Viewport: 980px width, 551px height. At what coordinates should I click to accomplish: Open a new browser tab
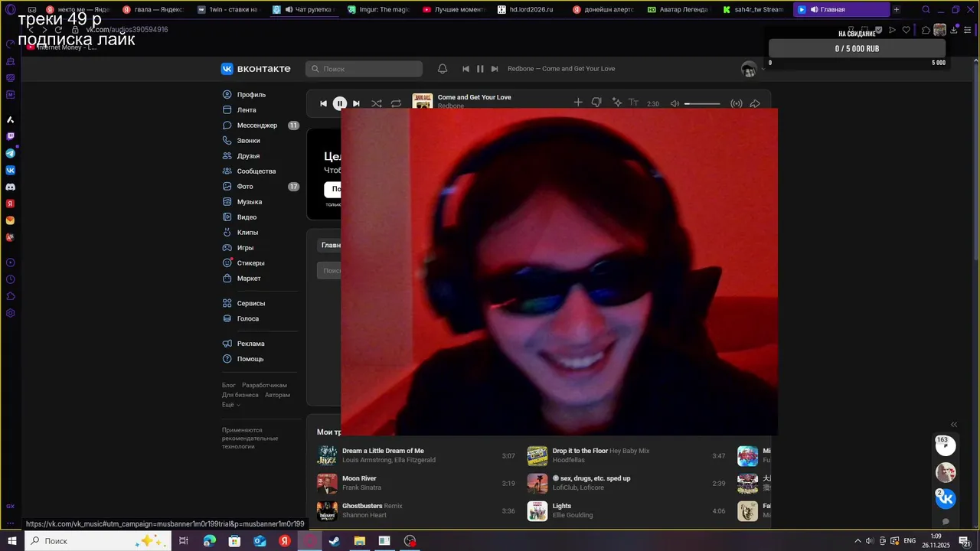[x=897, y=10]
